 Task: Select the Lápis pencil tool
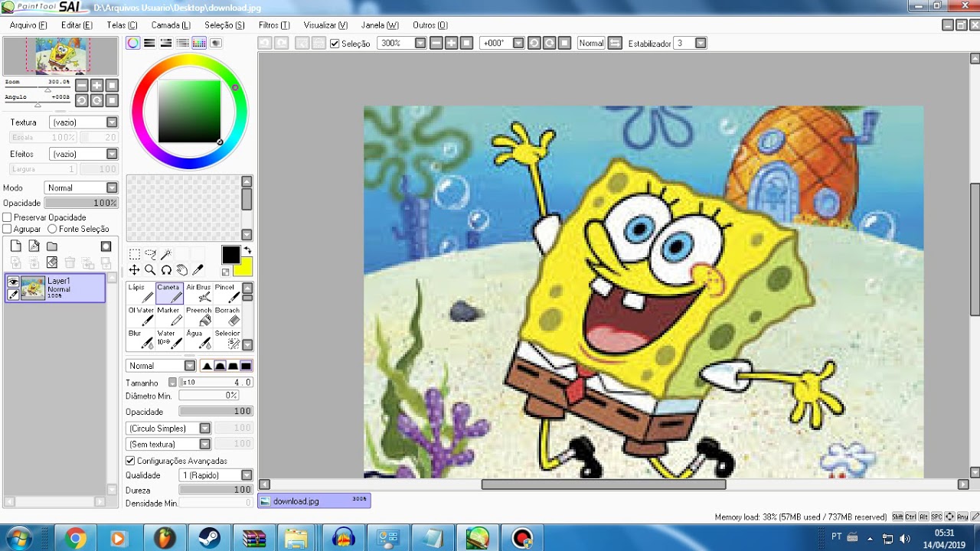point(141,293)
